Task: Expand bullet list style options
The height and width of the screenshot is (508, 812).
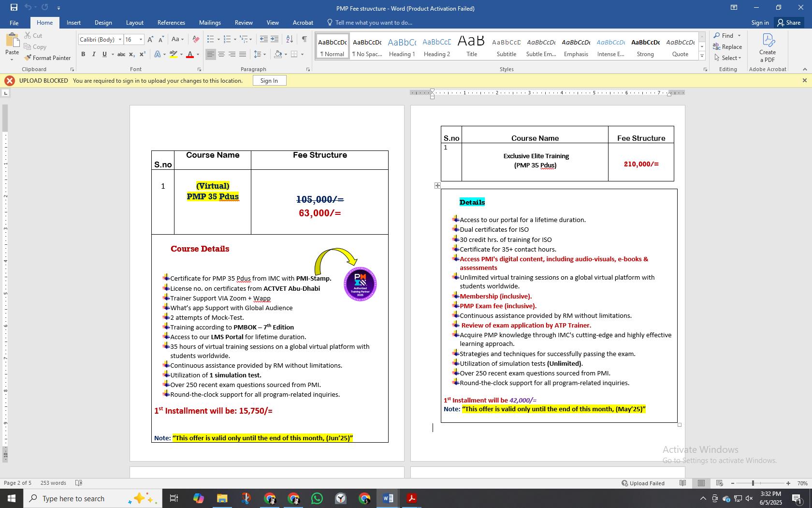Action: coord(218,39)
